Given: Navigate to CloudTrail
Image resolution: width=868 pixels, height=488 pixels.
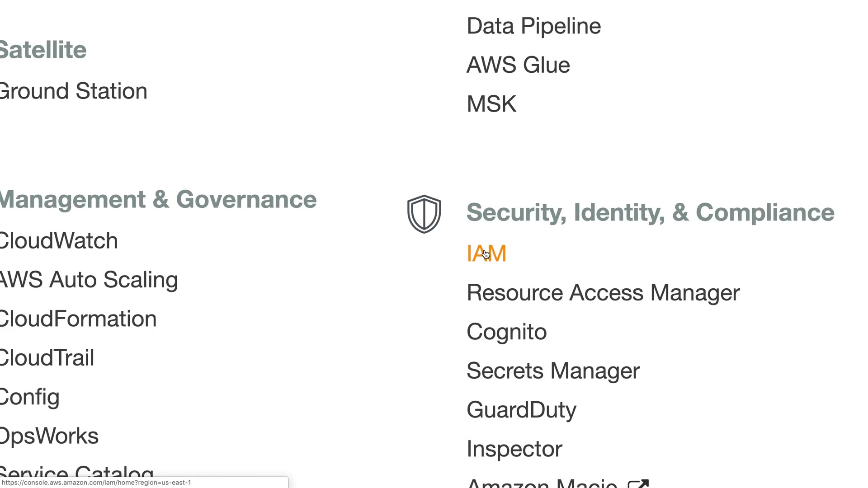Looking at the screenshot, I should coord(47,358).
